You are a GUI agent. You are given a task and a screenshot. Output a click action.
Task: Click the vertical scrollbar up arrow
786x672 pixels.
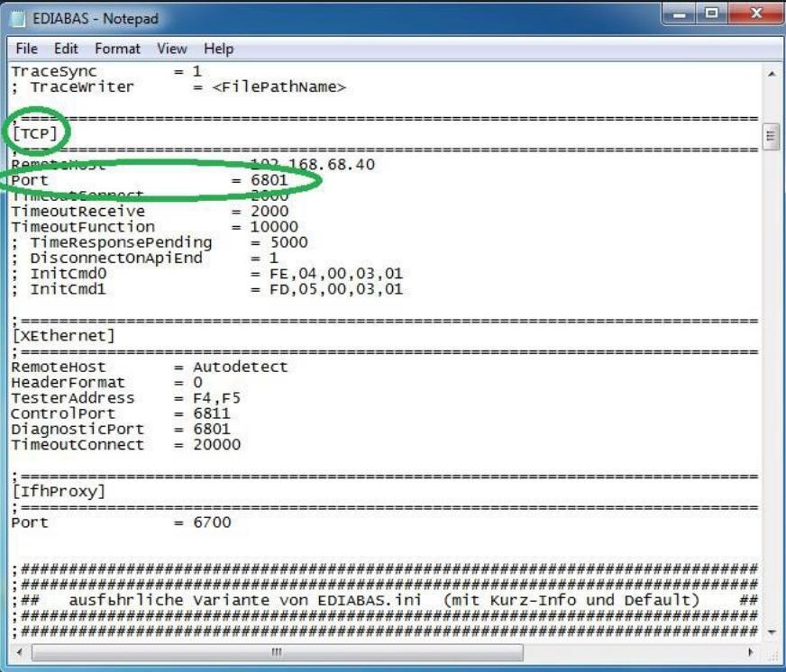(772, 74)
